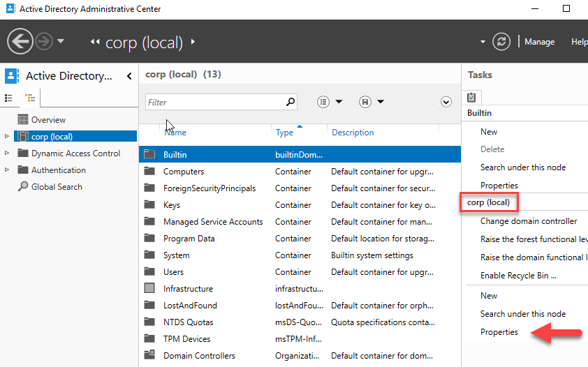Switch to tree view in navigation pane
The height and width of the screenshot is (367, 588).
tap(30, 98)
